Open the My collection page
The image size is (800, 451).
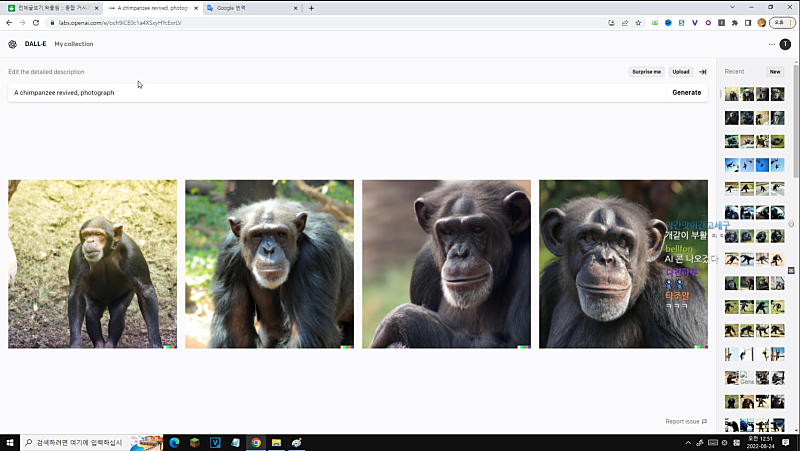(x=74, y=44)
